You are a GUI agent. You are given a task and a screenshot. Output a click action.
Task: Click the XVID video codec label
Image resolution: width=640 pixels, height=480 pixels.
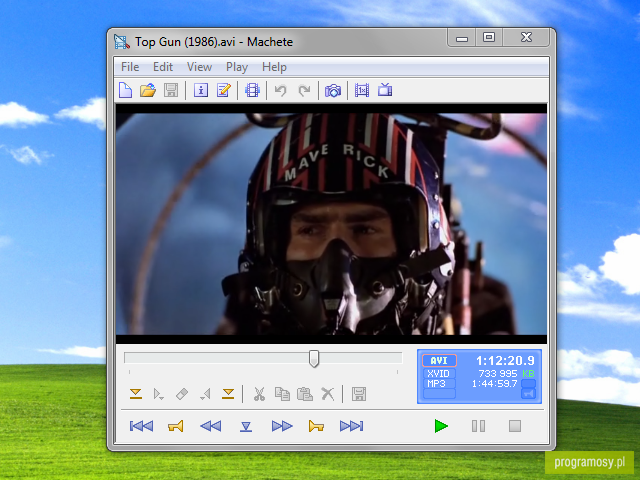pyautogui.click(x=439, y=373)
